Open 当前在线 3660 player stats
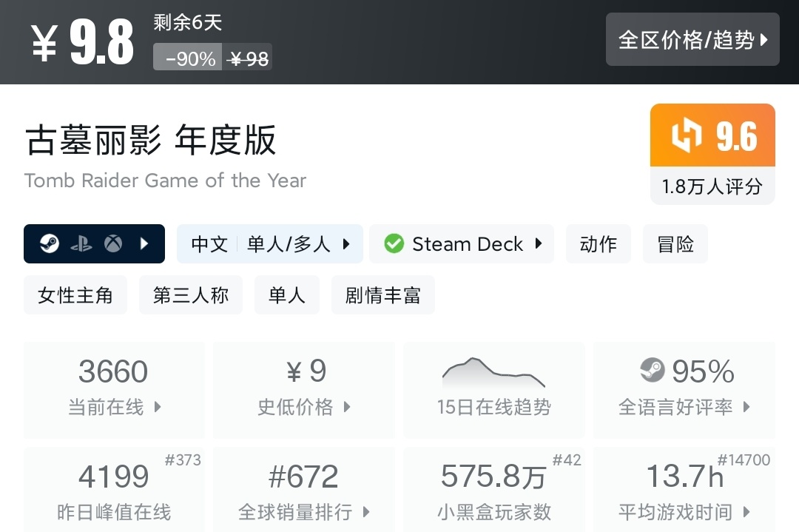 [114, 389]
